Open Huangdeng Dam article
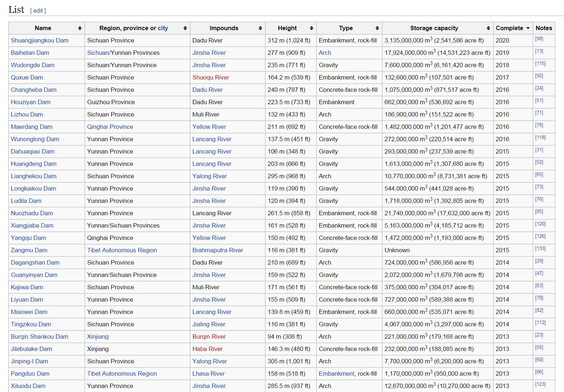This screenshot has height=392, width=564. point(34,164)
